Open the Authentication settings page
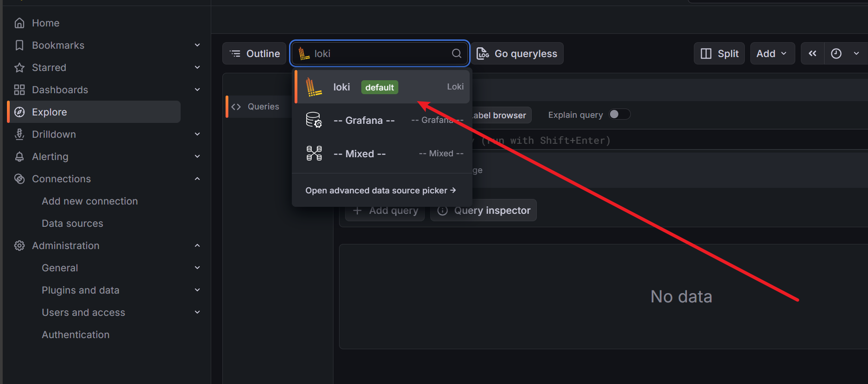Screen dimensions: 868x384 (x=75, y=334)
